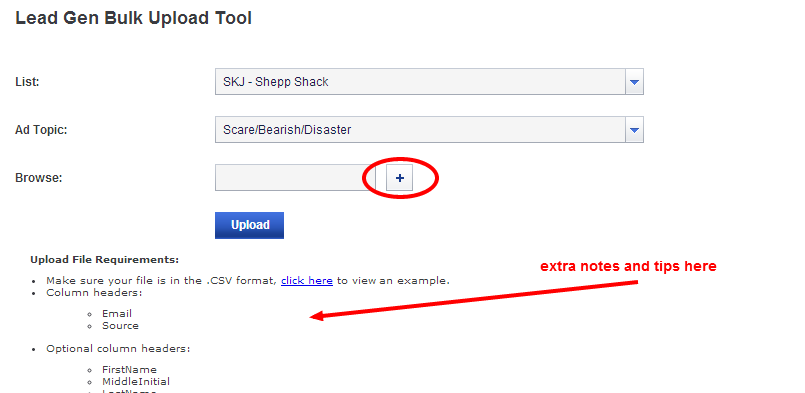Image resolution: width=805 pixels, height=393 pixels.
Task: Click the FirstName optional header item
Action: tap(129, 369)
